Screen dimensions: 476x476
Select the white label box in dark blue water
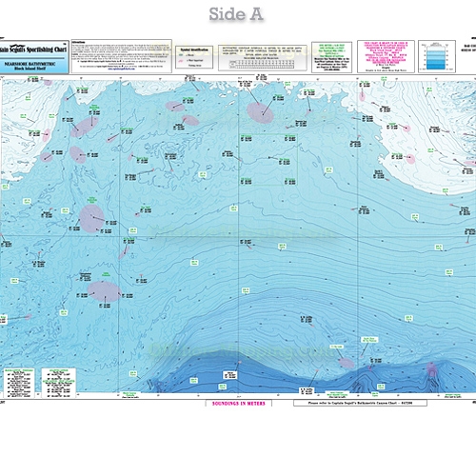(x=230, y=375)
